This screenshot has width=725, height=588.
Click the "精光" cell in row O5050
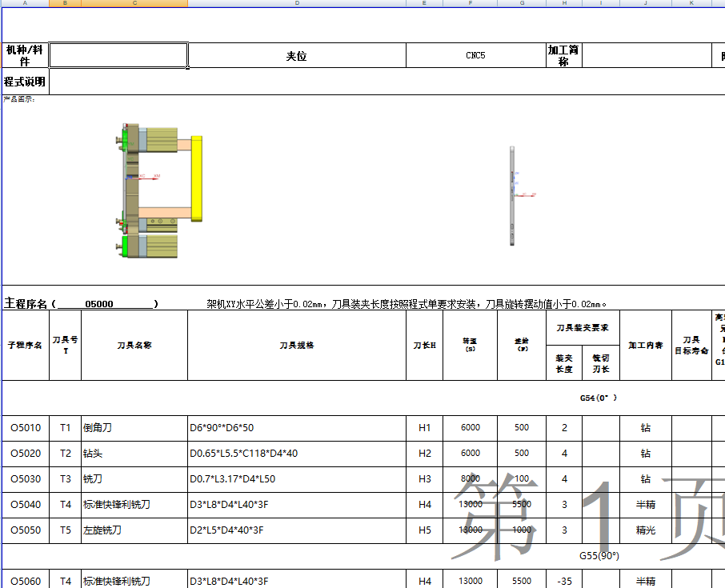point(646,530)
